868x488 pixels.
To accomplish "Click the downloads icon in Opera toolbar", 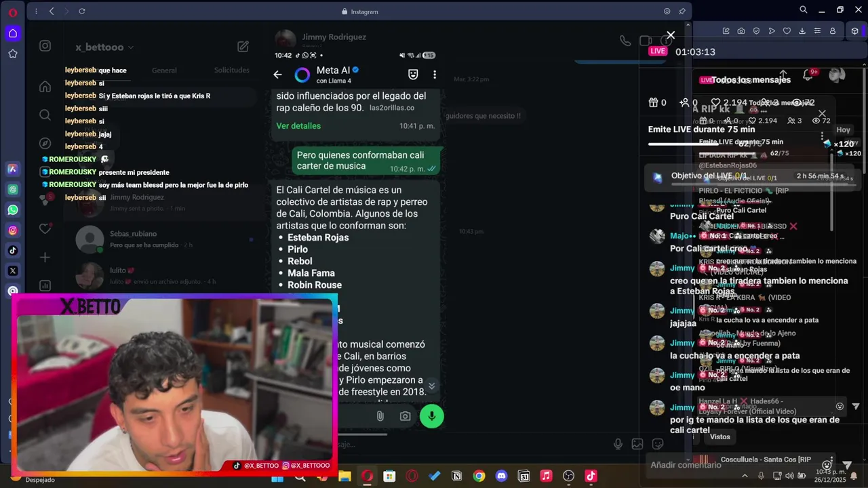I will point(802,30).
